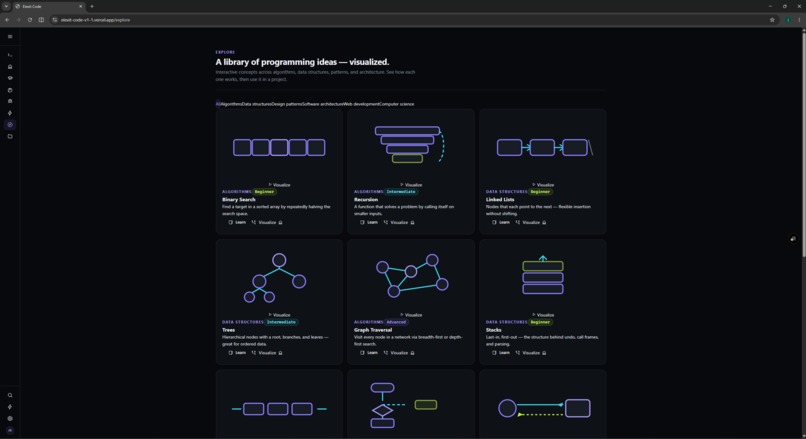Click the play Visualize button under Graph Traversal illustration
806x439 pixels.
point(411,315)
